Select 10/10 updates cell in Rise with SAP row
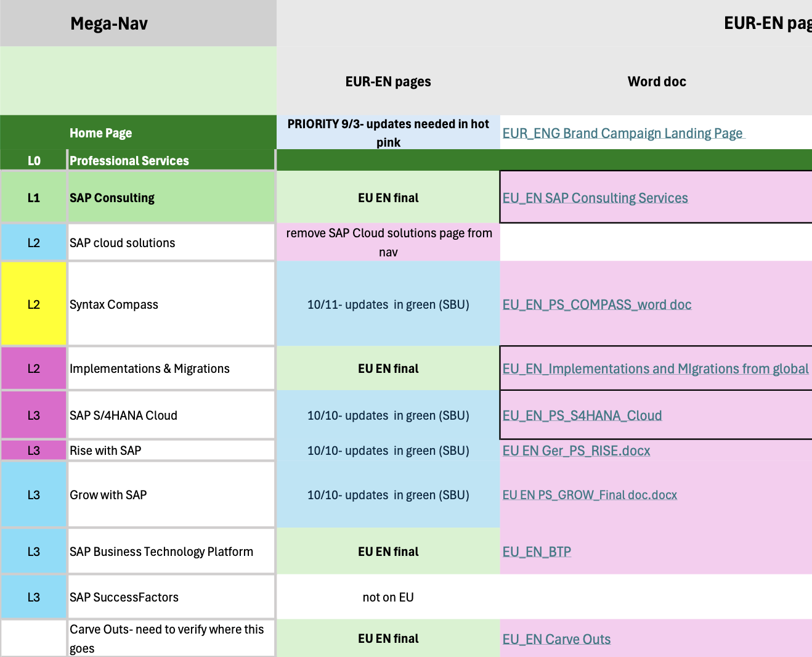Image resolution: width=812 pixels, height=657 pixels. pyautogui.click(x=388, y=451)
